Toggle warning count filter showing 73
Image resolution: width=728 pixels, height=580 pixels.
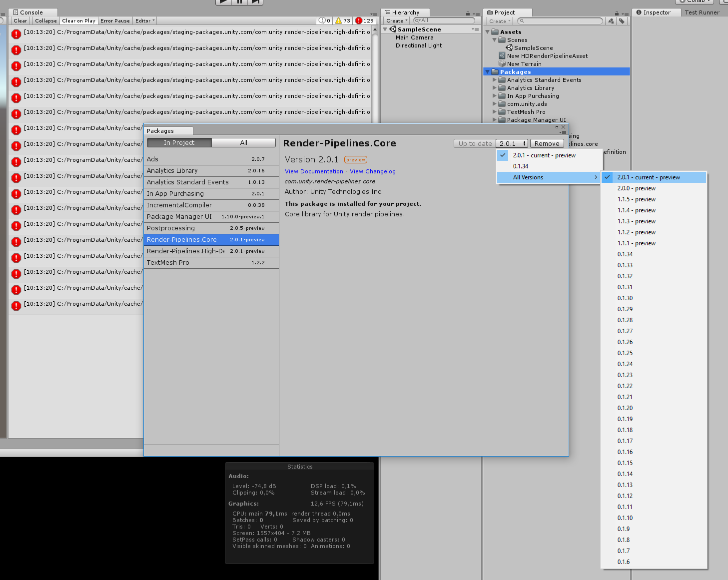pyautogui.click(x=343, y=20)
